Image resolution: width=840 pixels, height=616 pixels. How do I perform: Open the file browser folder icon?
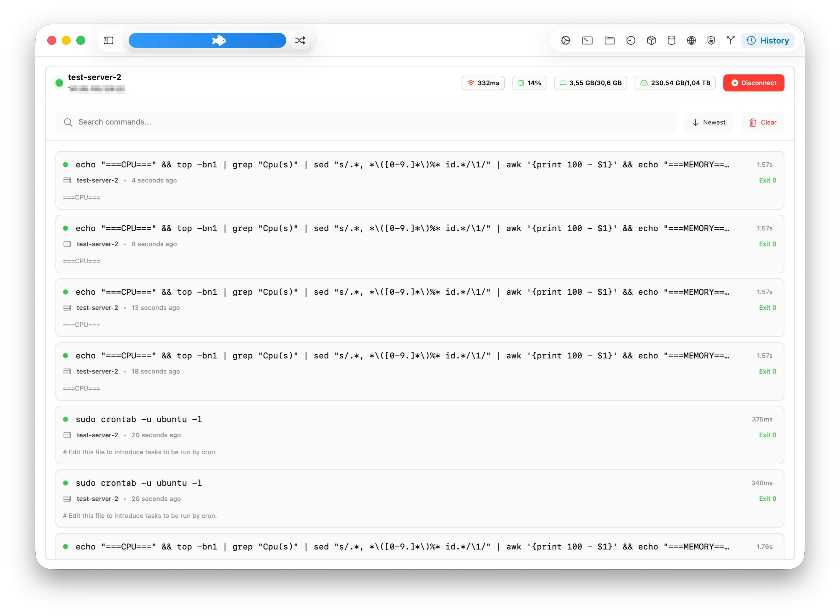[x=609, y=40]
